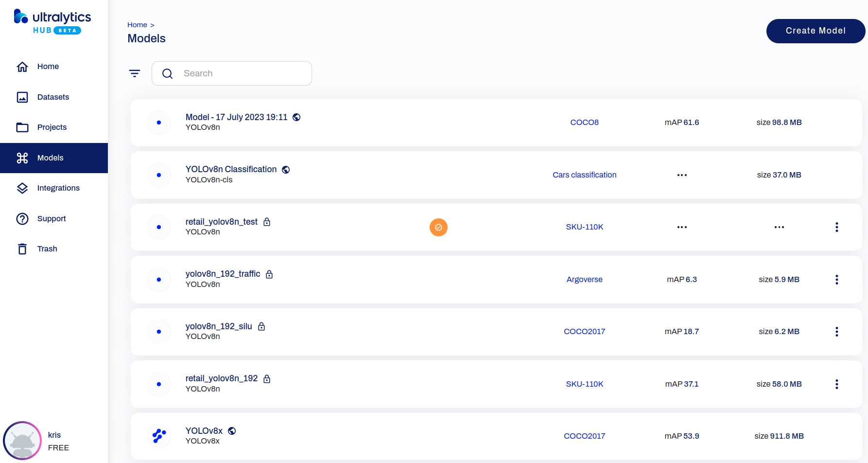868x463 pixels.
Task: Open Model - 17 July 2023 19:11
Action: [x=237, y=117]
